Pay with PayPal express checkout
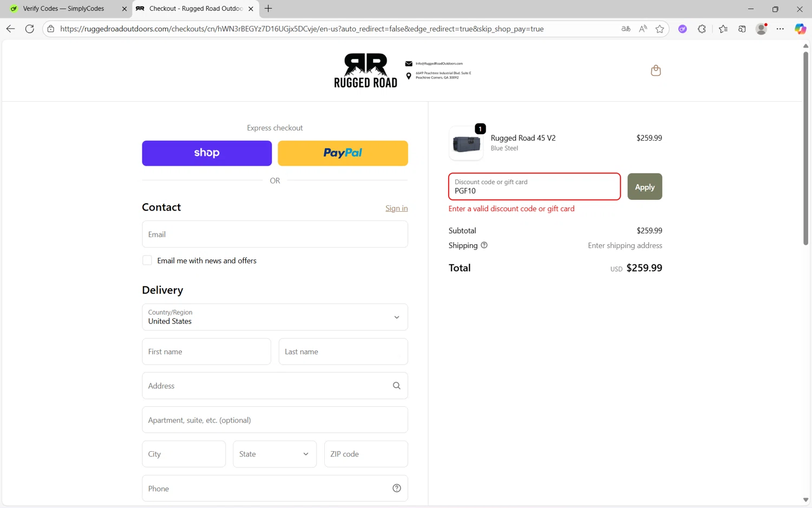812x508 pixels. click(343, 153)
